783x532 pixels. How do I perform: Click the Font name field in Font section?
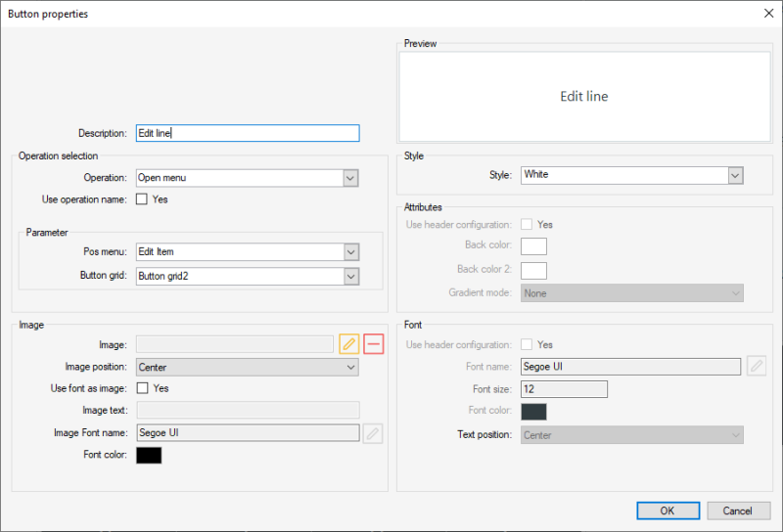click(x=630, y=367)
